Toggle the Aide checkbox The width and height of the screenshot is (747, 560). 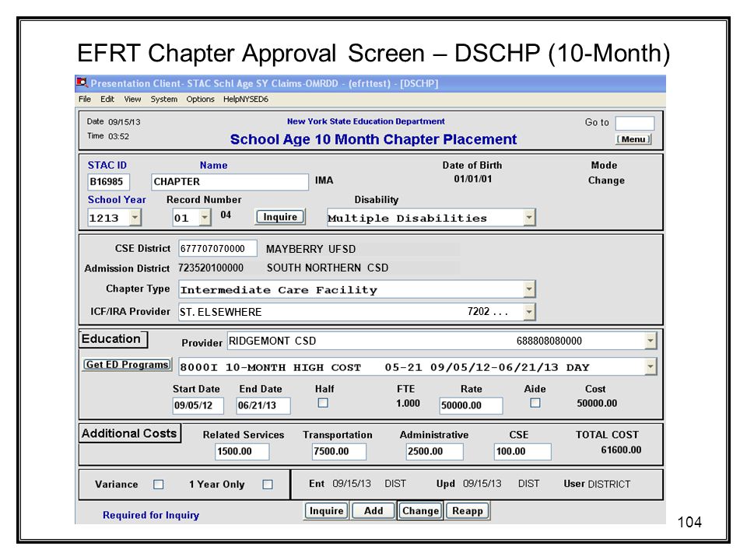535,403
